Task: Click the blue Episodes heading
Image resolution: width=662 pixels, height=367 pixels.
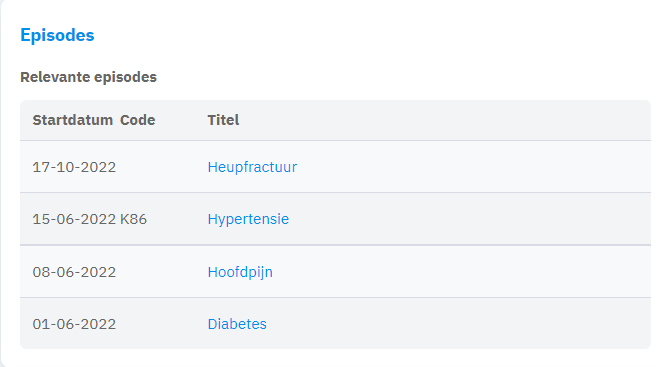Action: tap(57, 35)
